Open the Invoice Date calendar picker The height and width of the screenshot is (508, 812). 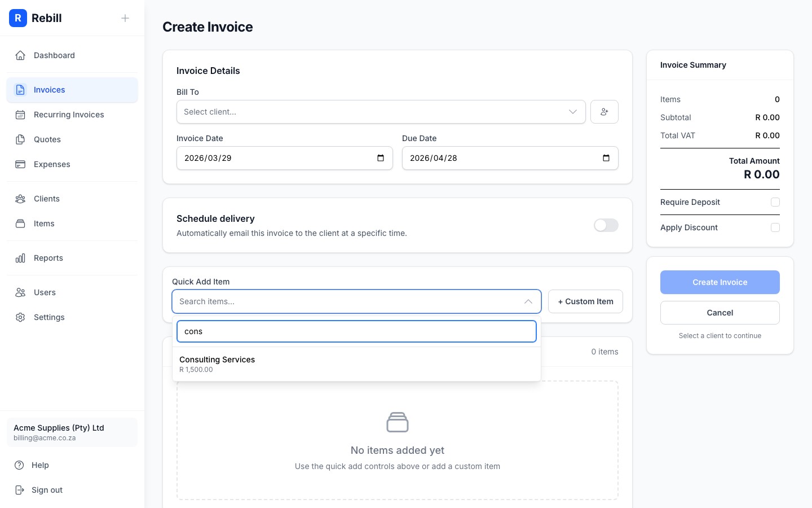coord(380,158)
